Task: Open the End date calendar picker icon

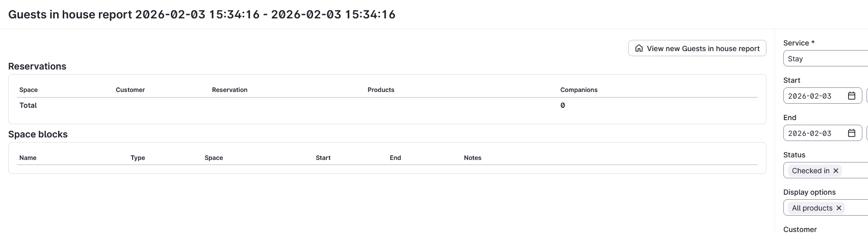Action: point(851,133)
